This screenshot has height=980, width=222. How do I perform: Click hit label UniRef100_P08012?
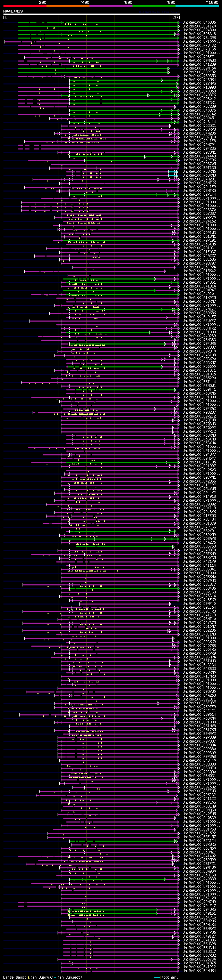point(199,99)
